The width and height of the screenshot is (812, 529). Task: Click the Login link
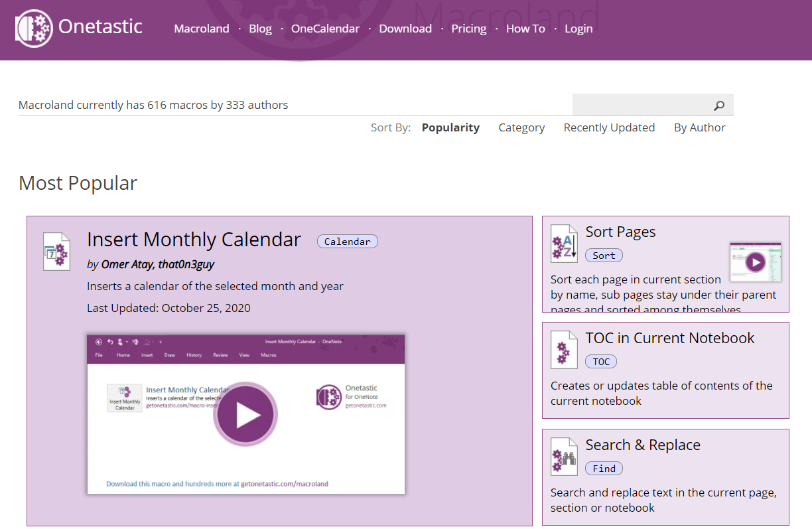578,29
